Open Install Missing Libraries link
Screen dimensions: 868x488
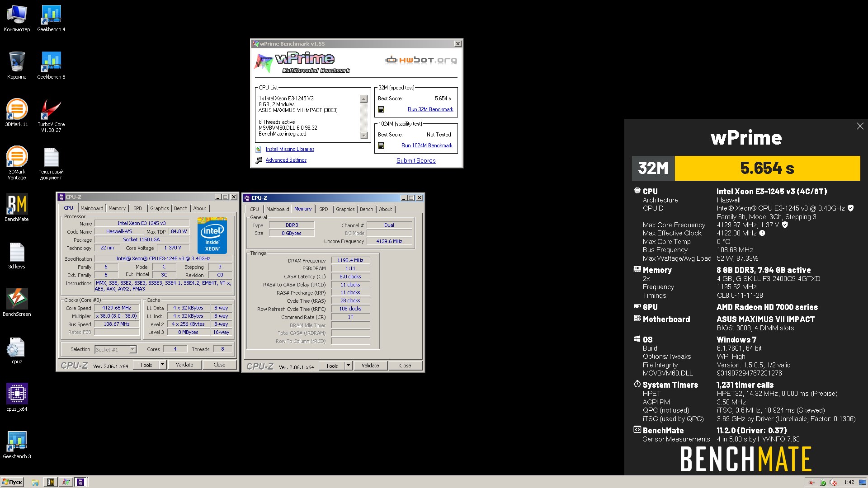point(290,149)
